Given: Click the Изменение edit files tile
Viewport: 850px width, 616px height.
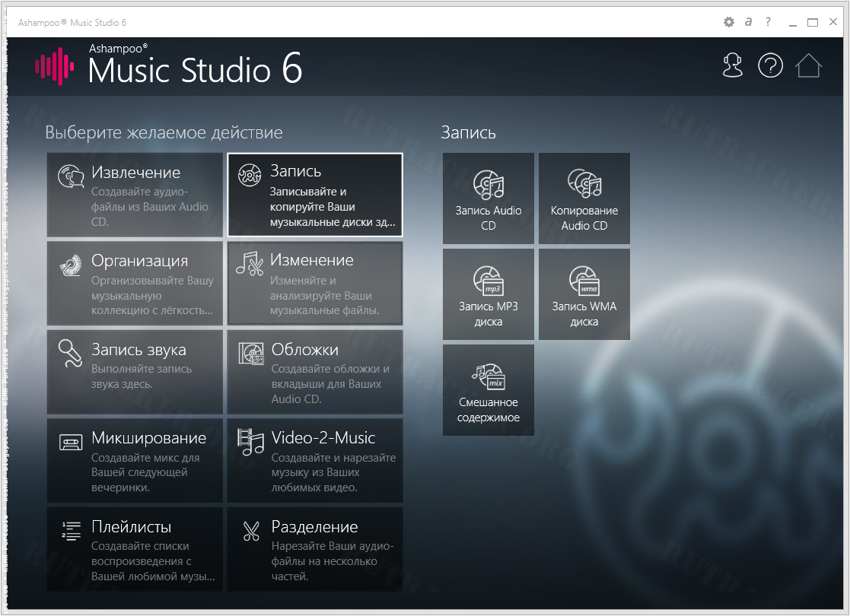Looking at the screenshot, I should click(x=314, y=283).
